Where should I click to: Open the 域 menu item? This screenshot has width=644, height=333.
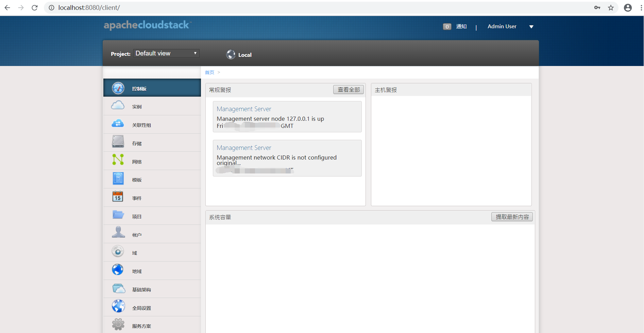[152, 252]
